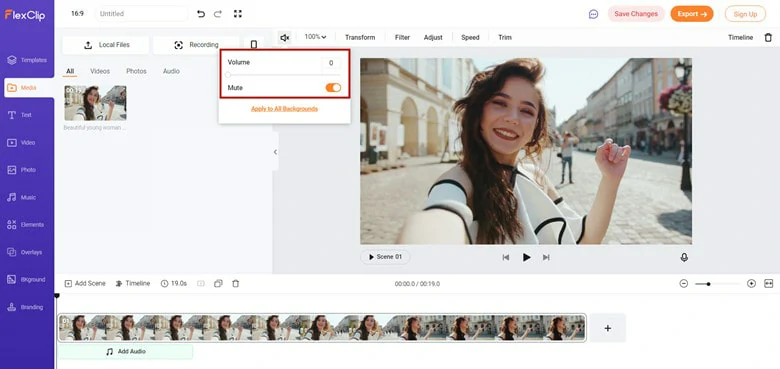Zoom in timeline with plus icon
Screen dimensions: 780x369
[751, 283]
